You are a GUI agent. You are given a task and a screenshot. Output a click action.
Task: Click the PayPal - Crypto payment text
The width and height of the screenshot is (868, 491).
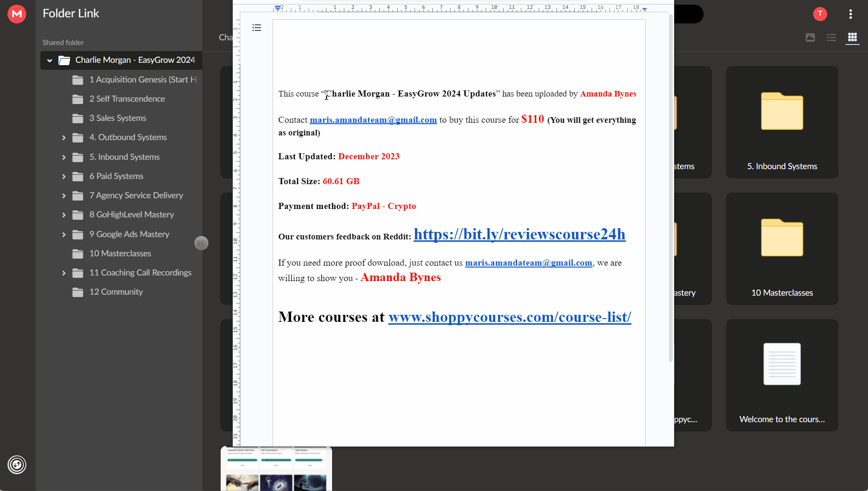tap(384, 206)
